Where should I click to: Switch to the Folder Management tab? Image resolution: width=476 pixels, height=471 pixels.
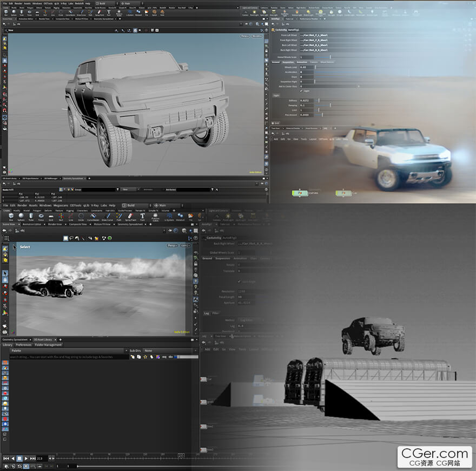[49, 345]
